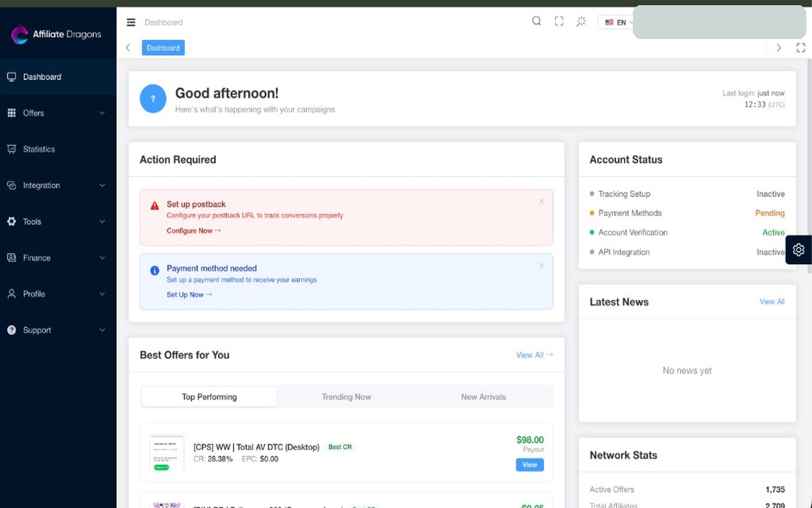812x508 pixels.
Task: Click View button for Total AV DTC offer
Action: 529,465
